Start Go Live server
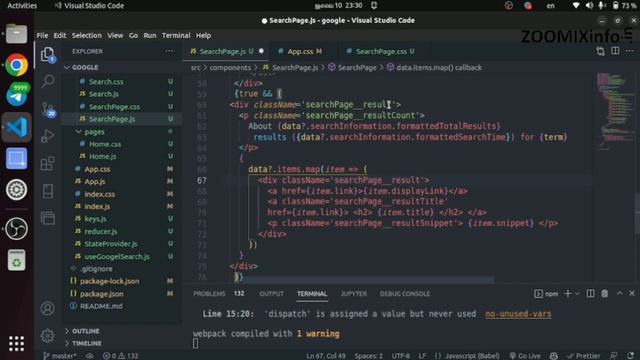640x360 pixels. 525,356
